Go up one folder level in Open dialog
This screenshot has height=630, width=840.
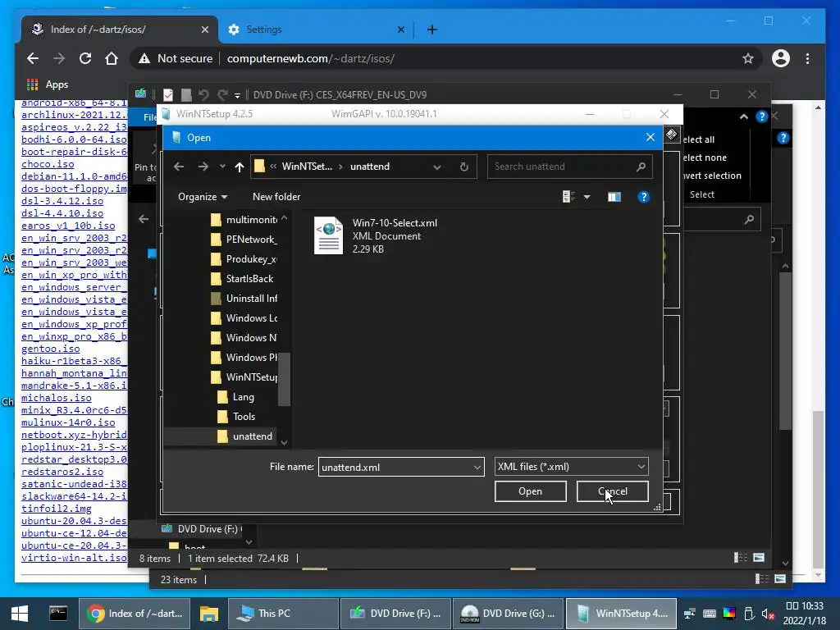[x=240, y=167]
